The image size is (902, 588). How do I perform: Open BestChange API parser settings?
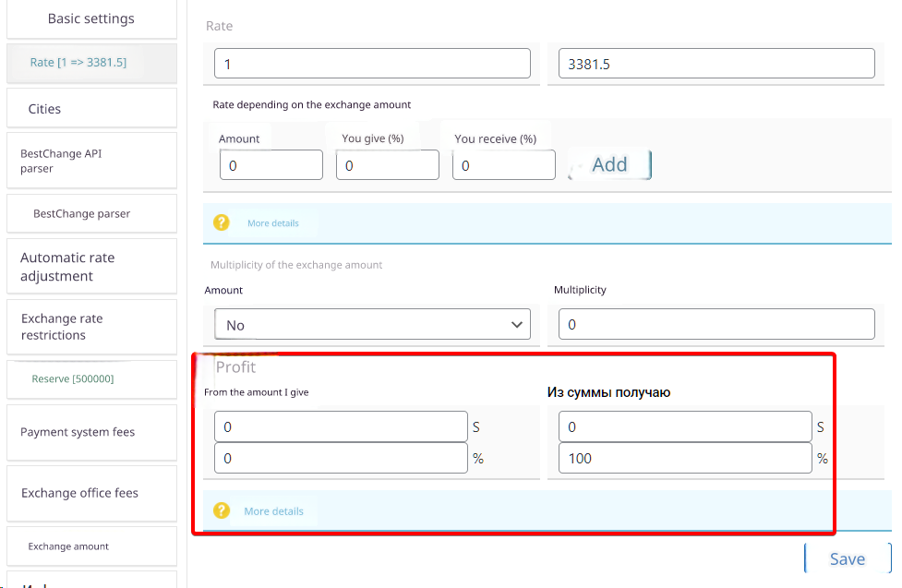(x=90, y=161)
